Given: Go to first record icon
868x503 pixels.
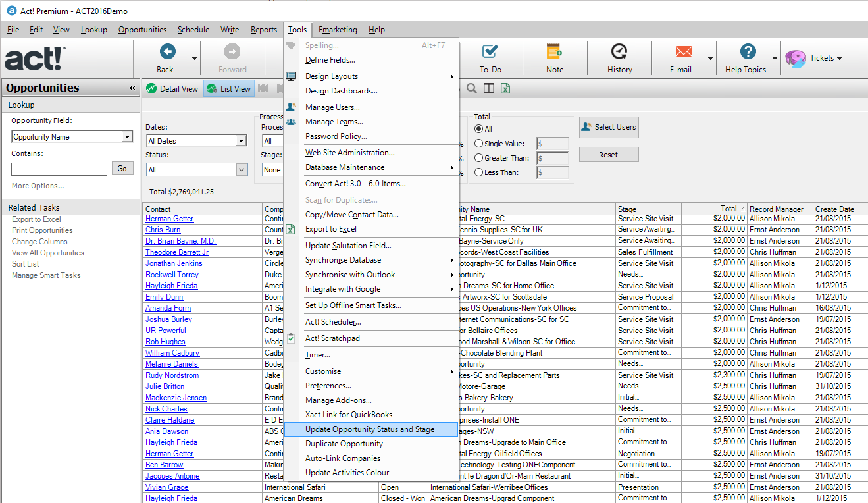Looking at the screenshot, I should pyautogui.click(x=263, y=88).
